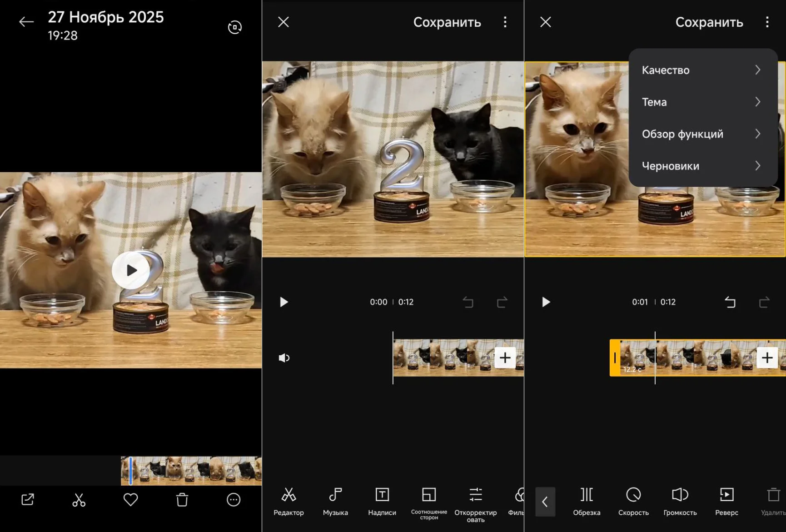The width and height of the screenshot is (786, 532).
Task: Expand the Тема submenu
Action: pyautogui.click(x=702, y=102)
